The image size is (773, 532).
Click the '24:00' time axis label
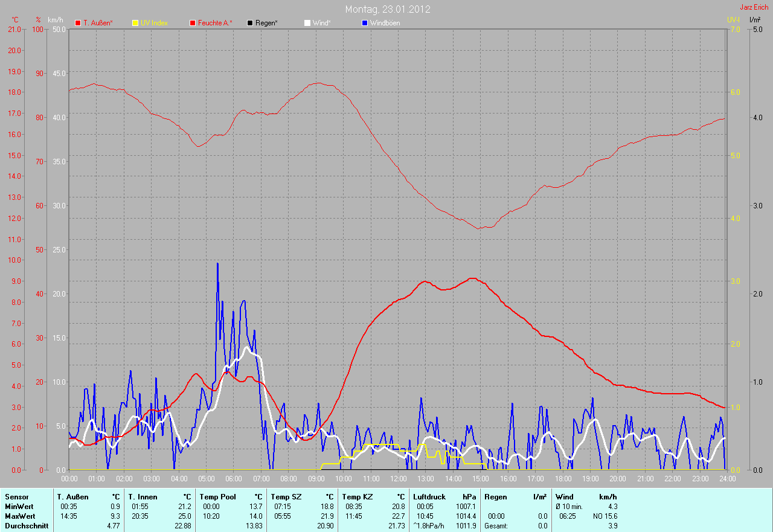pos(726,479)
